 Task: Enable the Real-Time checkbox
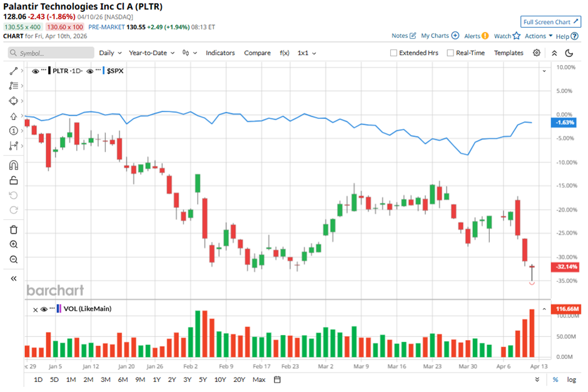(x=450, y=53)
